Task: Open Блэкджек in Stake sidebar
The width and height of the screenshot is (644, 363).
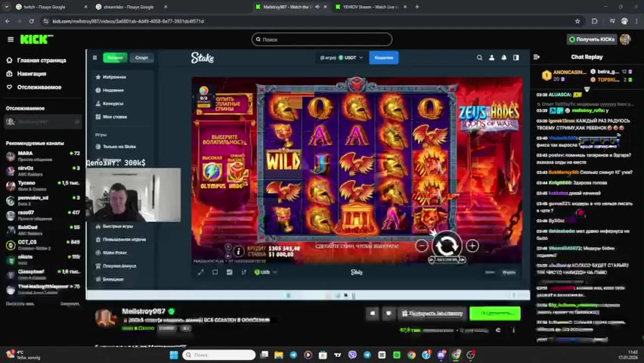Action: 113,279
